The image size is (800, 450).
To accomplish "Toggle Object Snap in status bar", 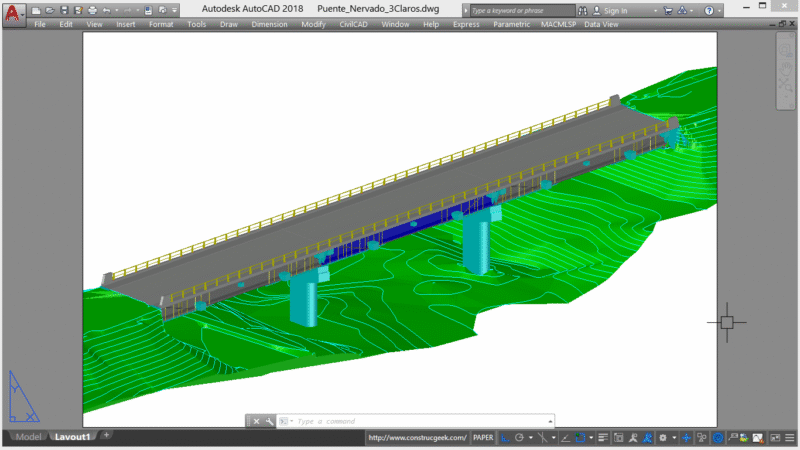I will 580,438.
